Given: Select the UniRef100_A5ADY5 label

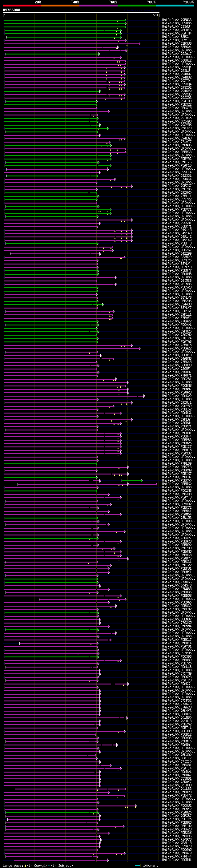Looking at the screenshot, I should (177, 558).
